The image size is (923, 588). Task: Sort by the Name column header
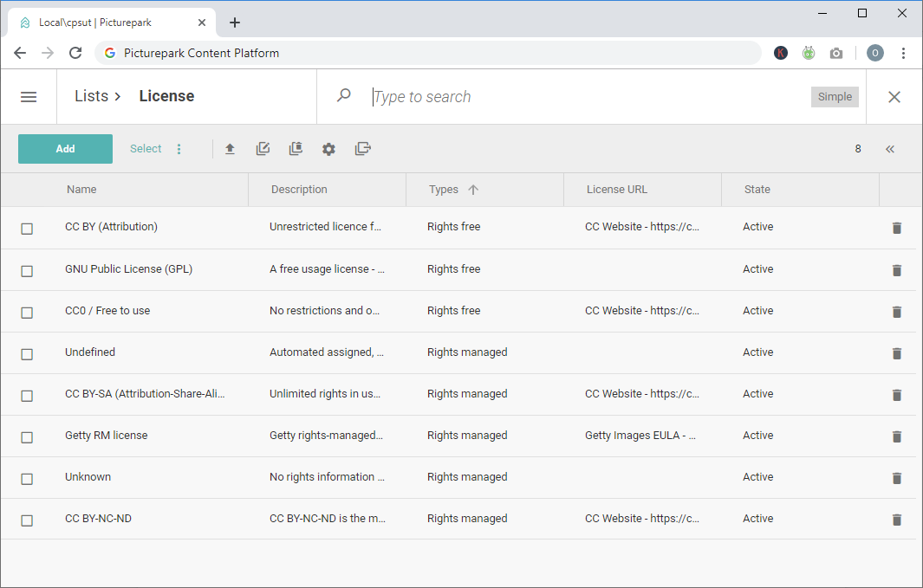[81, 190]
